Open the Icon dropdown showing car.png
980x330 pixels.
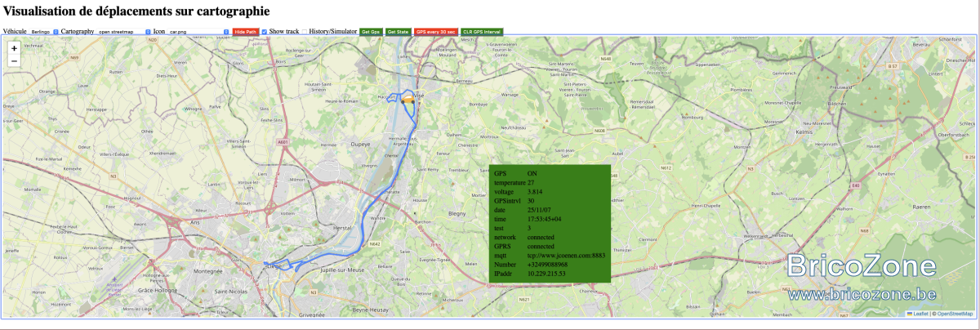(x=198, y=31)
